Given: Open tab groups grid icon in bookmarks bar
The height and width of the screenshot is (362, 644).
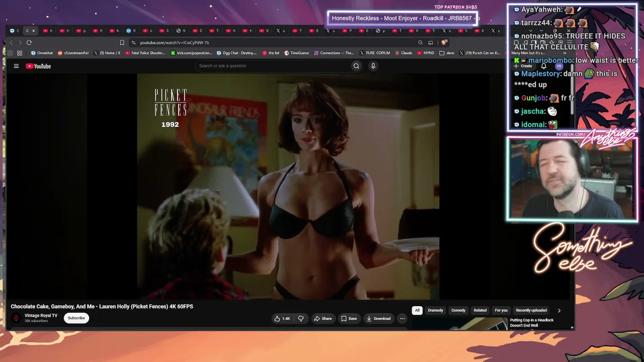Looking at the screenshot, I should click(20, 53).
